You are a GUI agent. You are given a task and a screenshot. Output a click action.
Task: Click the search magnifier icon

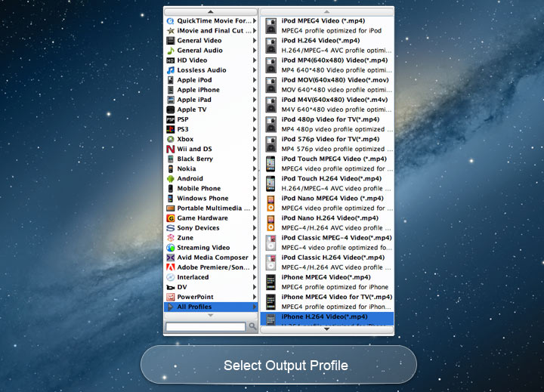tap(252, 326)
